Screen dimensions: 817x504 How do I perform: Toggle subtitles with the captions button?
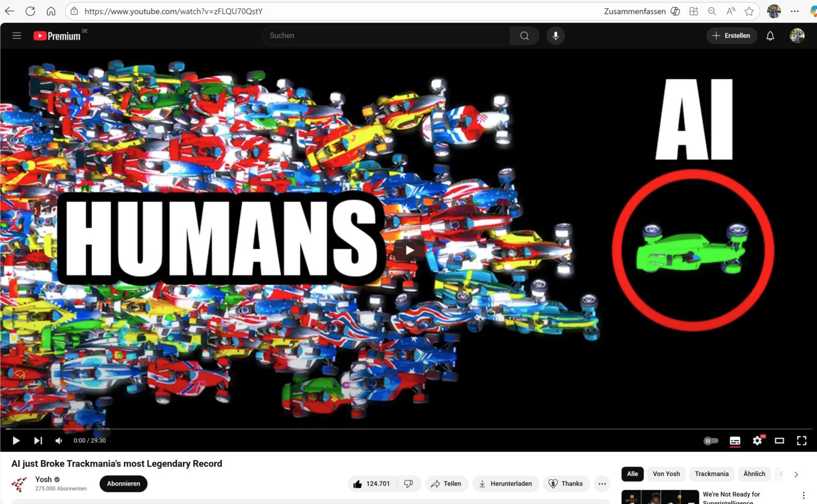click(x=735, y=440)
